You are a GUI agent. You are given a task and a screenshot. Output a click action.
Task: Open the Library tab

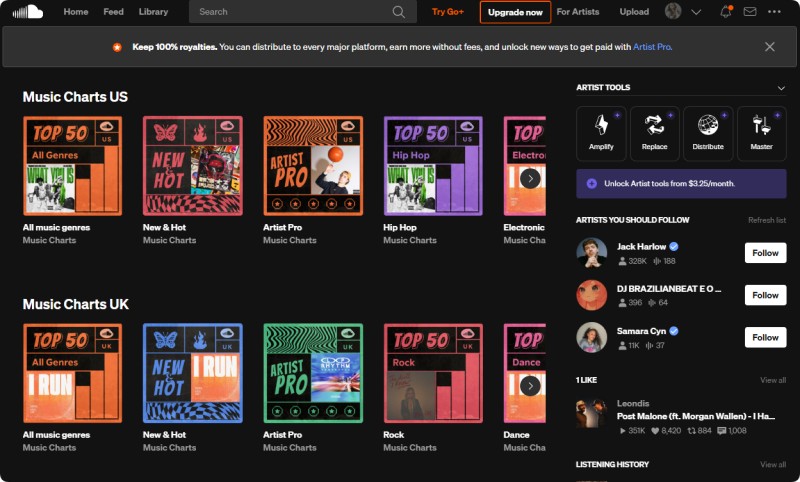tap(153, 12)
